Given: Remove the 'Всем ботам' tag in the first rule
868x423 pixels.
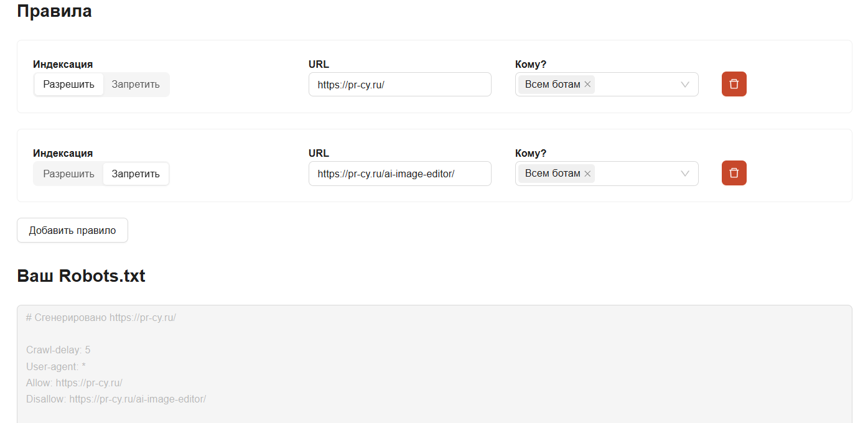Looking at the screenshot, I should pyautogui.click(x=587, y=85).
